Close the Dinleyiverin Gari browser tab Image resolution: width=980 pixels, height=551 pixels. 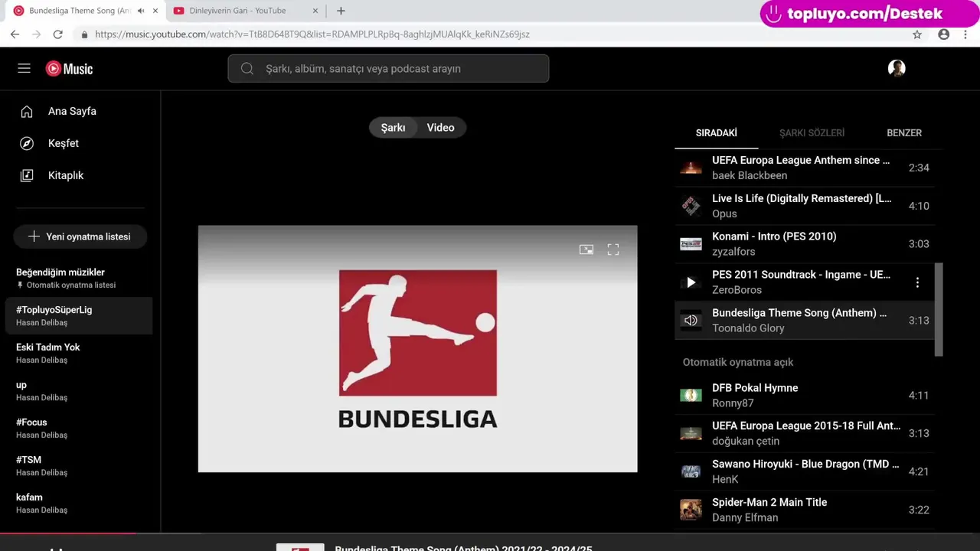[315, 11]
